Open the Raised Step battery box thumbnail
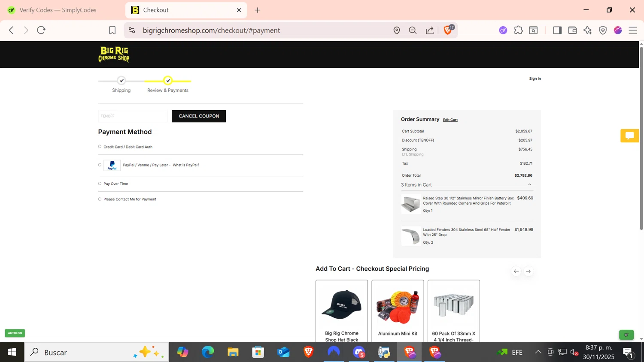 coord(411,204)
